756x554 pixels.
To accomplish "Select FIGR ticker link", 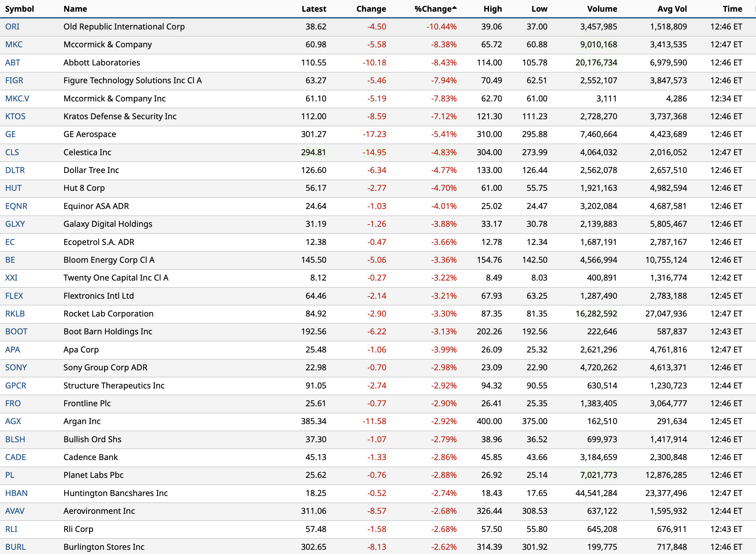I will click(x=14, y=80).
